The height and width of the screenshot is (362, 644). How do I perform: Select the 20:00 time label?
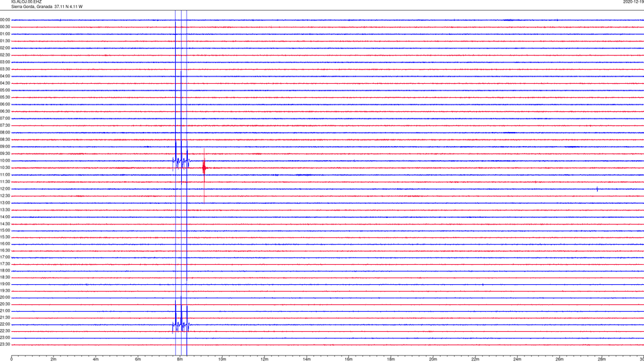click(5, 298)
